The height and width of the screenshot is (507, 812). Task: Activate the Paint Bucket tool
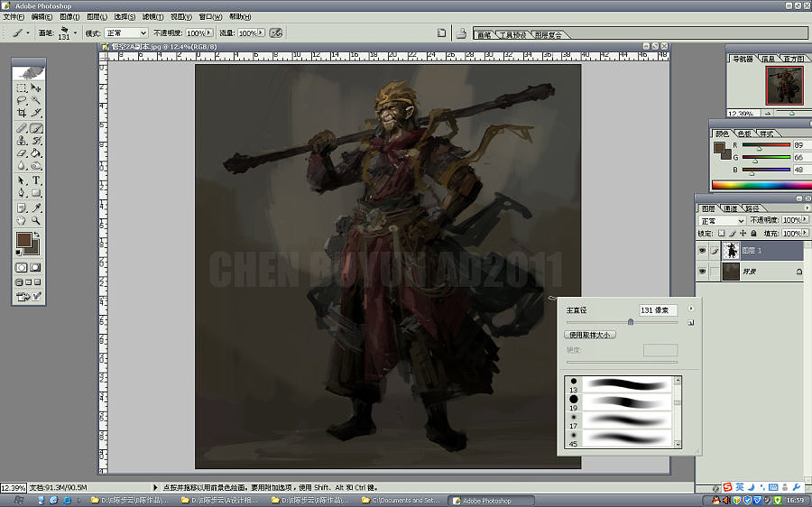pyautogui.click(x=36, y=153)
